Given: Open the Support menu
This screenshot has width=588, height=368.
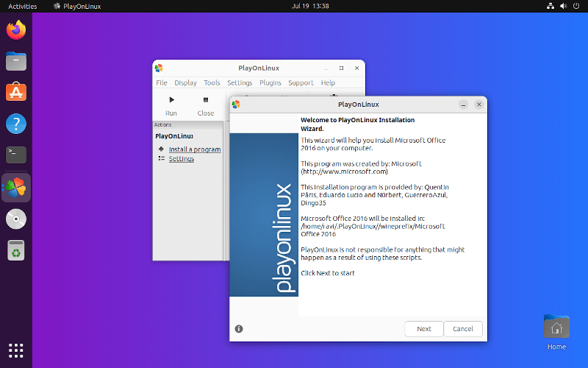Looking at the screenshot, I should (x=301, y=82).
